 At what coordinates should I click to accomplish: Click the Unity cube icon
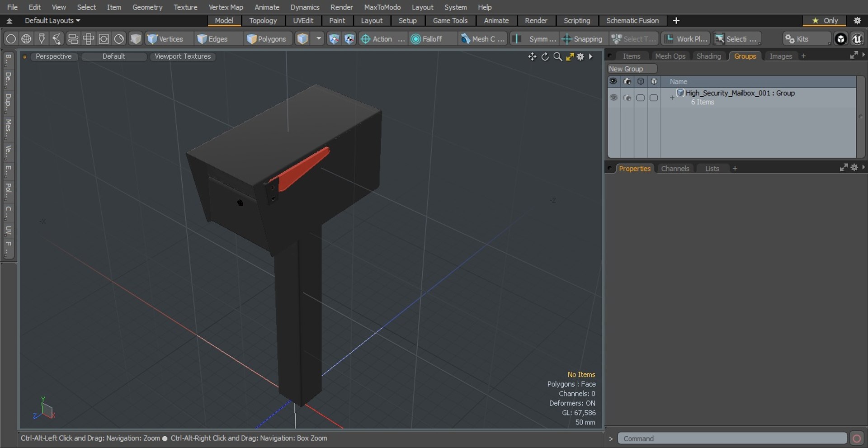tap(841, 39)
